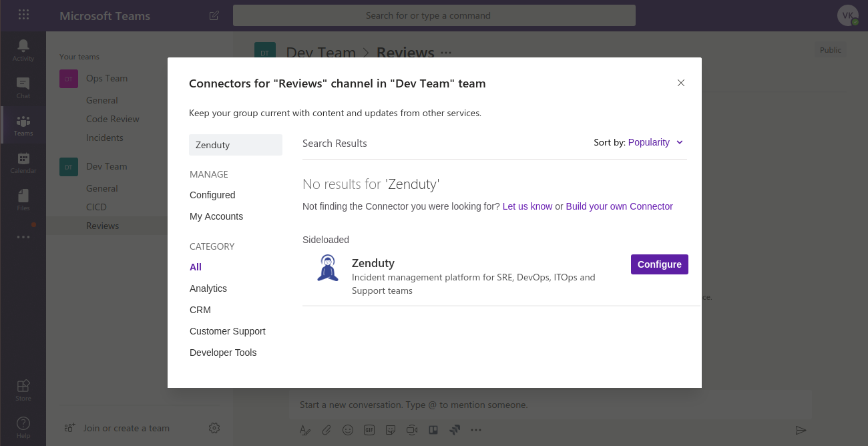Click the search or type a command box

[x=433, y=15]
